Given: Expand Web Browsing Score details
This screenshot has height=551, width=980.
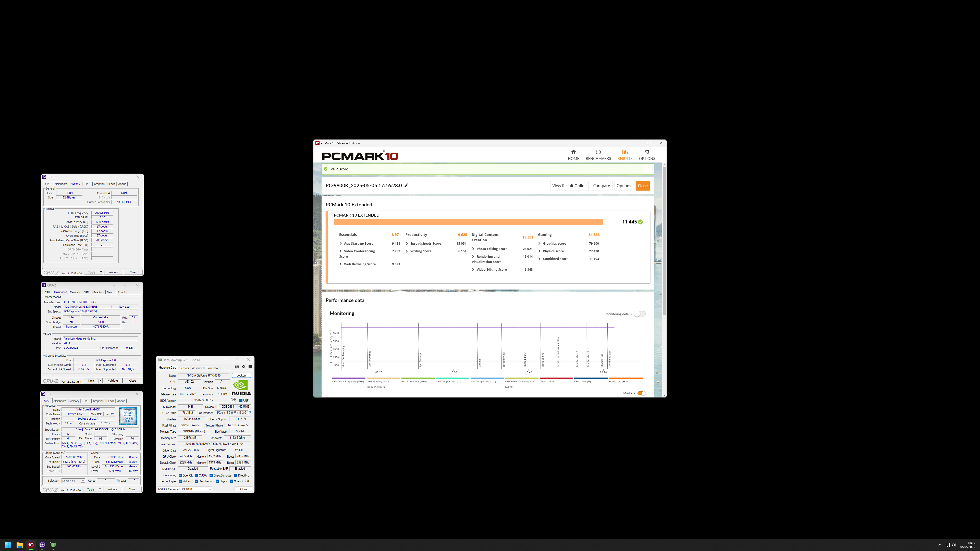Looking at the screenshot, I should tap(340, 264).
